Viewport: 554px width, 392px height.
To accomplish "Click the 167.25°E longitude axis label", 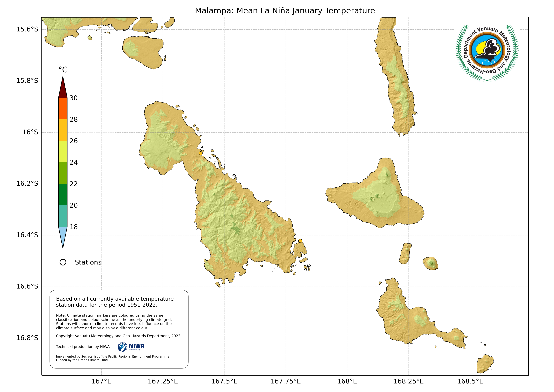I will tap(163, 381).
